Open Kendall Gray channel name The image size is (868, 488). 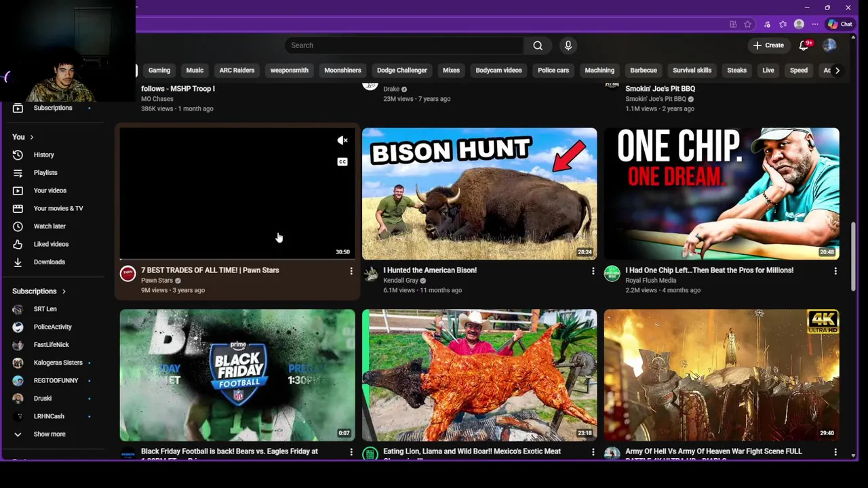click(x=401, y=281)
